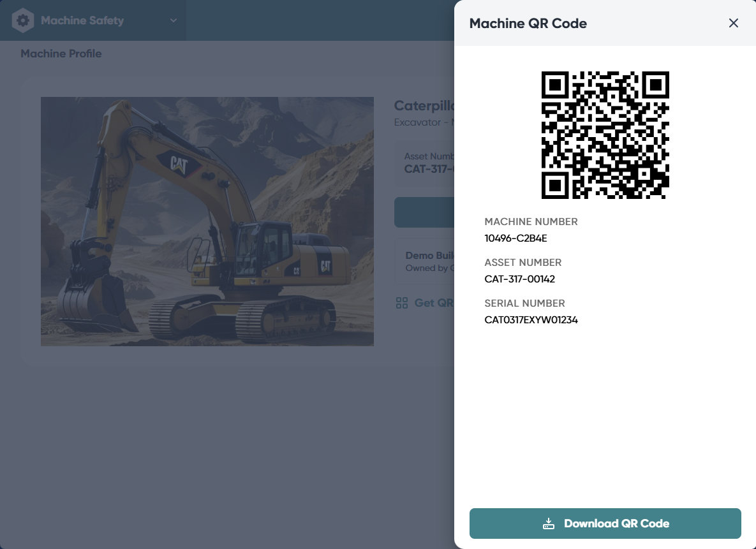The height and width of the screenshot is (549, 756).
Task: Click the ASSET NUMBER label
Action: pyautogui.click(x=523, y=263)
